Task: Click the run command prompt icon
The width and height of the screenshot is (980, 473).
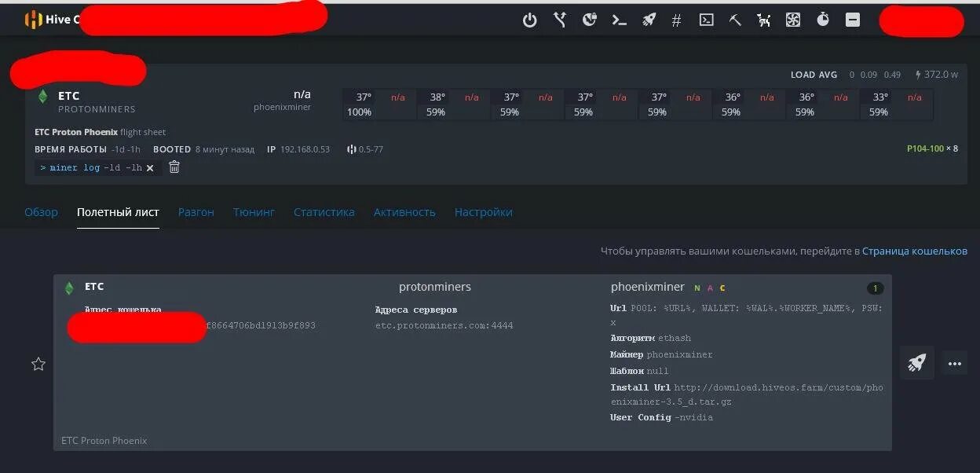Action: (x=620, y=20)
